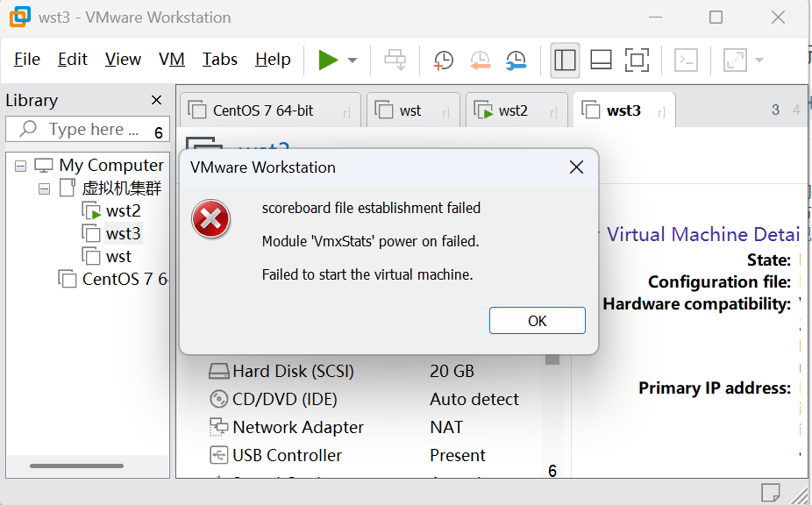The image size is (812, 505).
Task: Take a snapshot of this virtual machine
Action: (443, 60)
